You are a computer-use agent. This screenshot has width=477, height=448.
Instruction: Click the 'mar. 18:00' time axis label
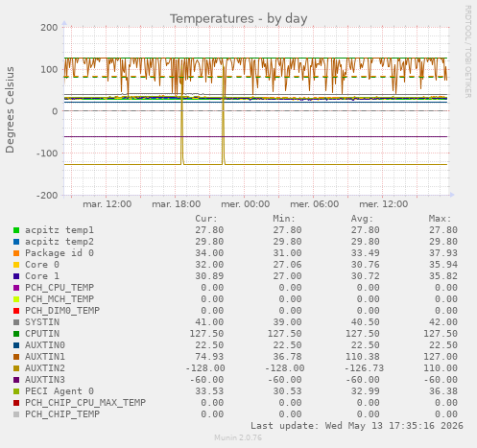tap(177, 204)
